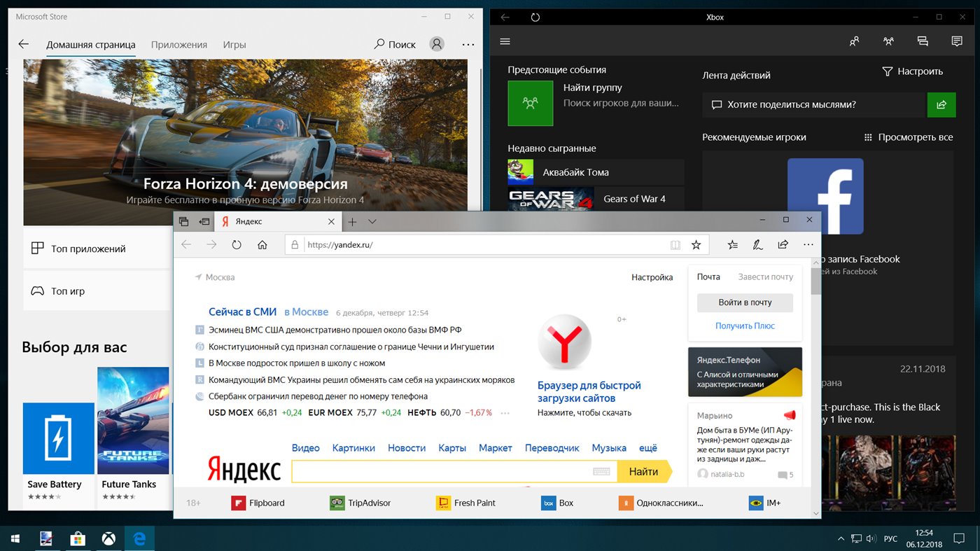Switch to Приложения tab in Store
Screen dimensions: 980x551
(x=179, y=44)
